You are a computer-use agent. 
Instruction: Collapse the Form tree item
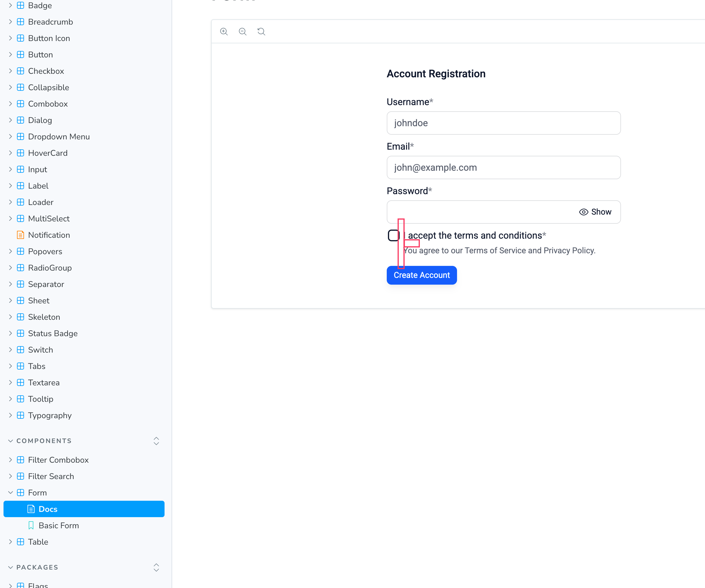point(11,493)
